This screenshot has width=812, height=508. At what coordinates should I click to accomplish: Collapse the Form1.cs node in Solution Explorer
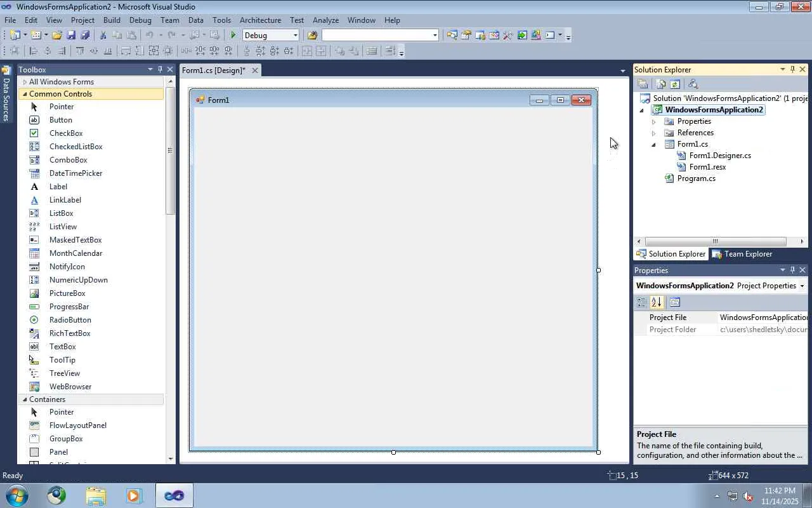tap(653, 144)
